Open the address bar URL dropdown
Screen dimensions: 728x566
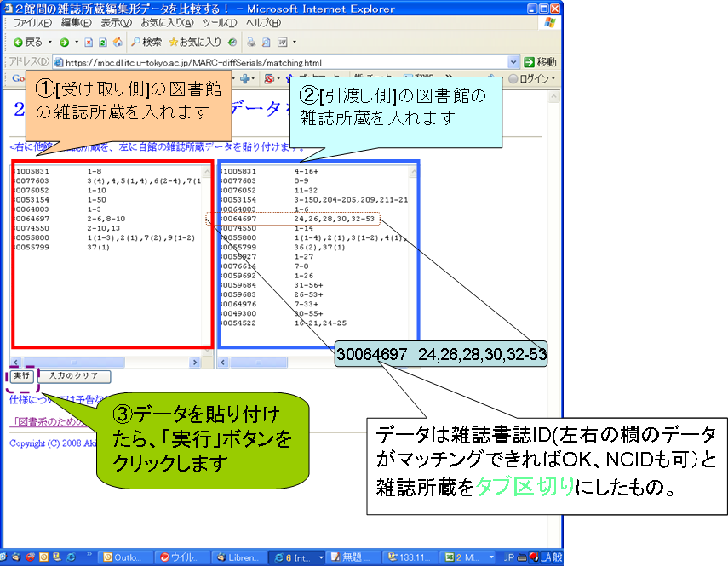(513, 62)
